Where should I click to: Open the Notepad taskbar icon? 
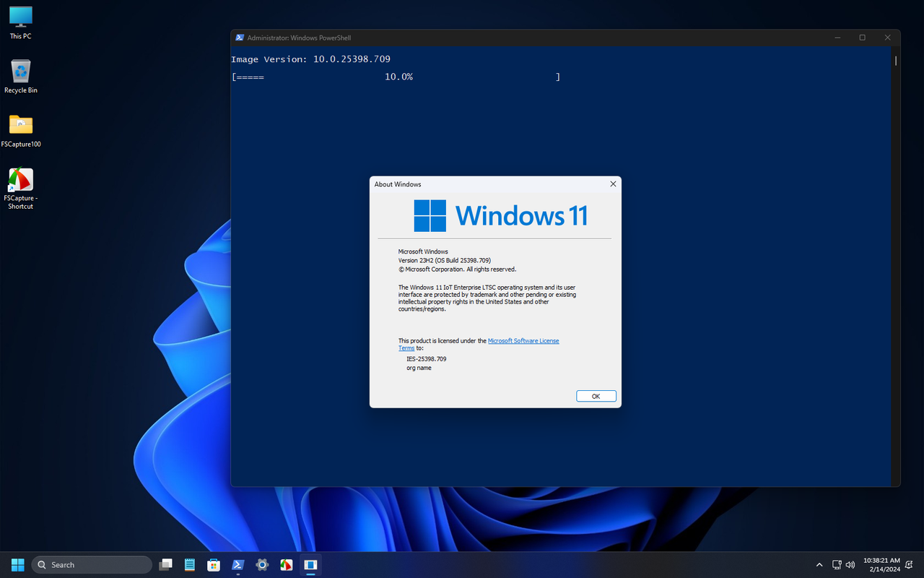tap(190, 564)
